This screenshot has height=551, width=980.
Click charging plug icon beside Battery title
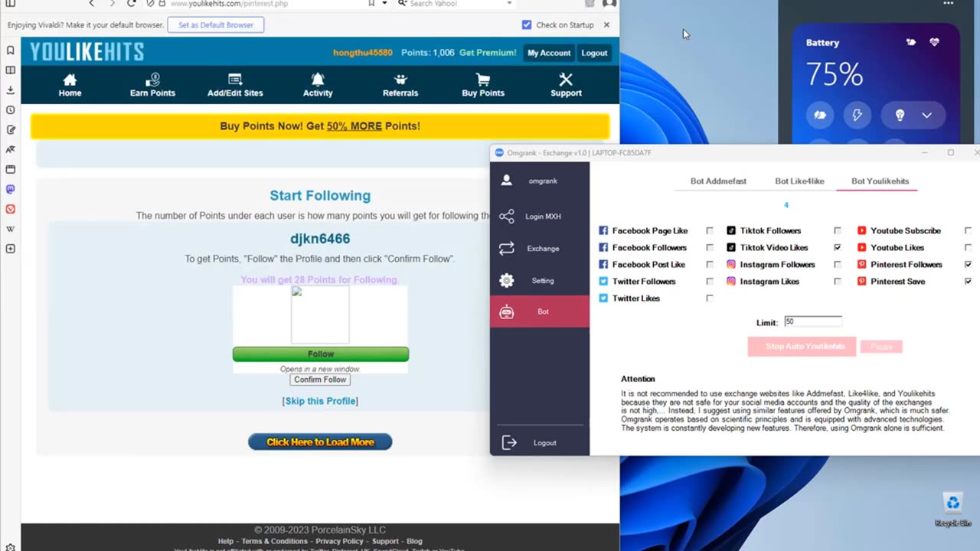pos(911,42)
